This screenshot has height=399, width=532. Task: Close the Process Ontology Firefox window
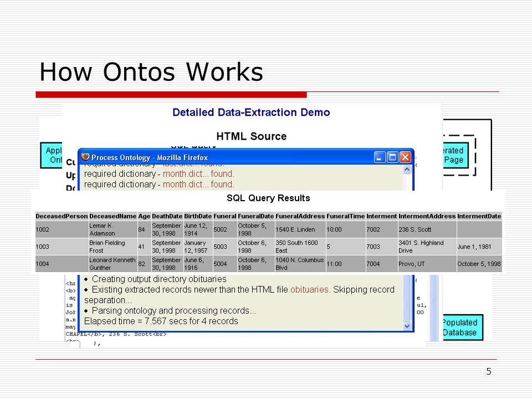(x=405, y=157)
